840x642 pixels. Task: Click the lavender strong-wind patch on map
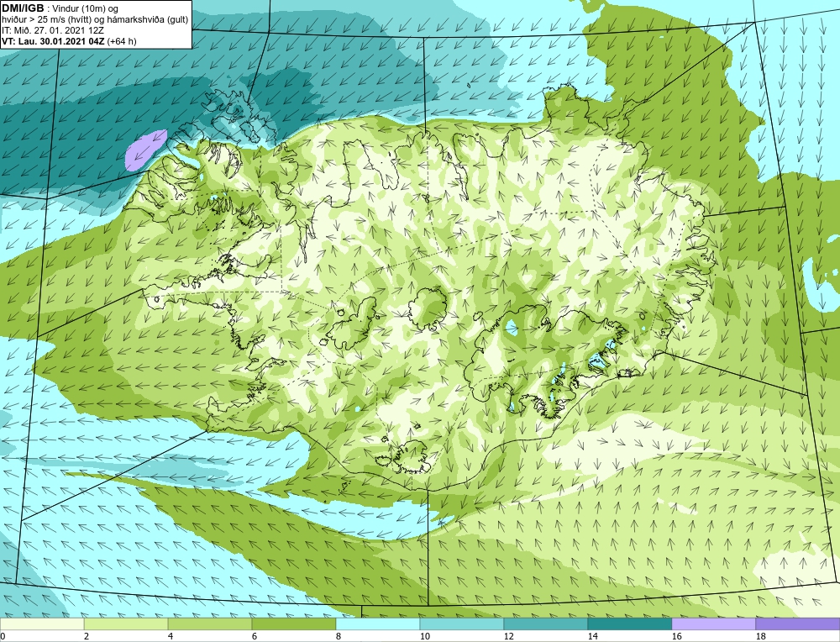(x=144, y=150)
